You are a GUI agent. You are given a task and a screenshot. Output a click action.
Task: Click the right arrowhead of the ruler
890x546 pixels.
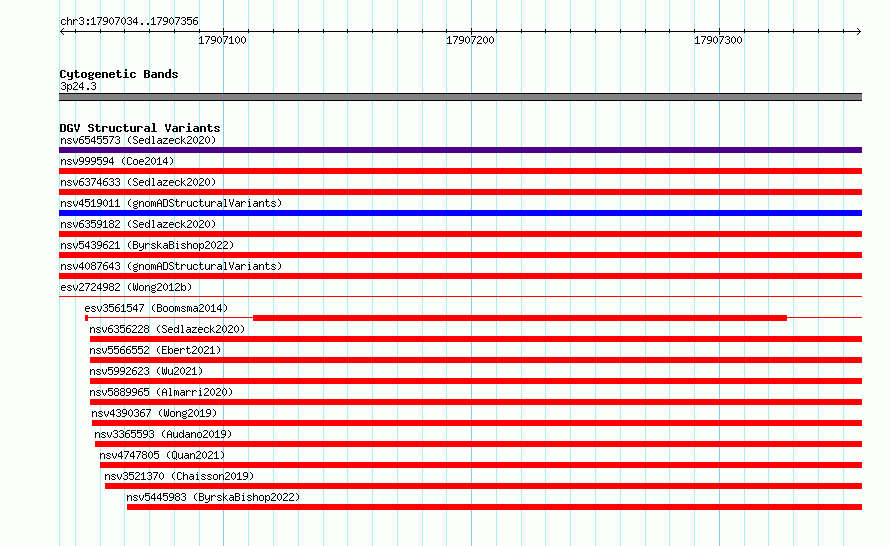tap(859, 31)
